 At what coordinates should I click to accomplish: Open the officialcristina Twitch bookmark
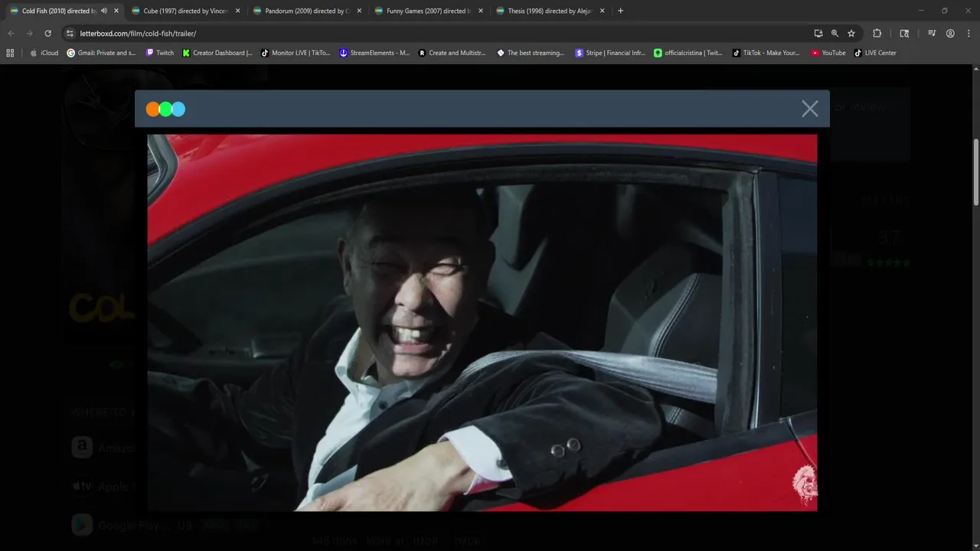click(x=688, y=53)
